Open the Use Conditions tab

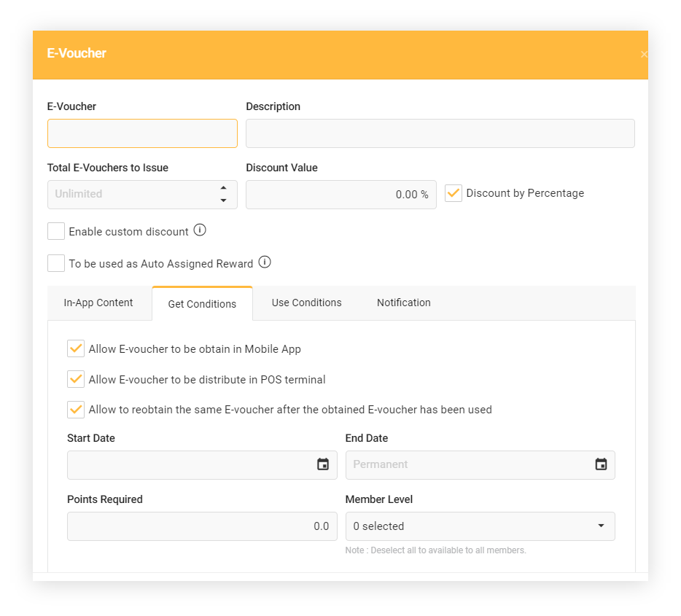[307, 303]
